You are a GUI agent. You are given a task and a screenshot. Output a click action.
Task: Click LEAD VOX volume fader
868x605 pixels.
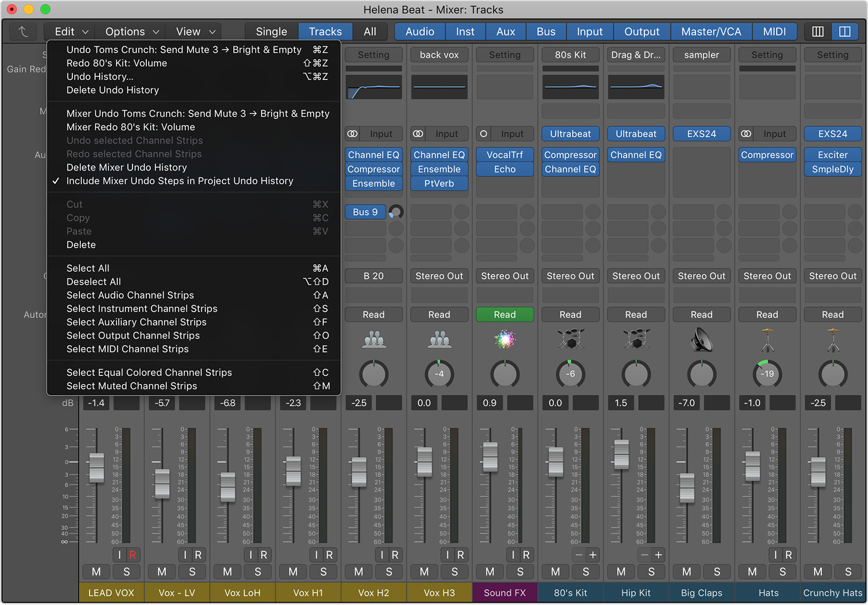96,468
